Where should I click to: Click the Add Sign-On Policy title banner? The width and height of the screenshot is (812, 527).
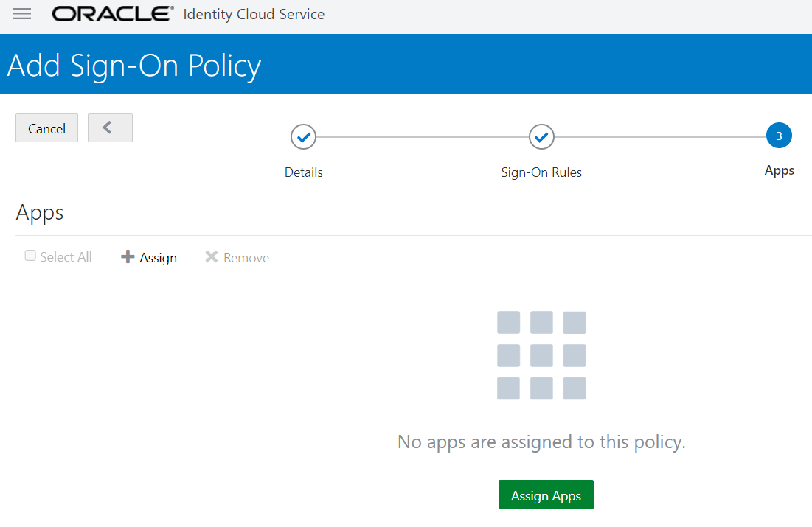pos(133,65)
